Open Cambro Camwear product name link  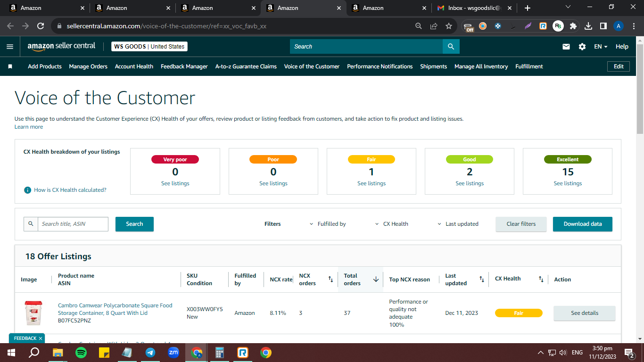(115, 309)
